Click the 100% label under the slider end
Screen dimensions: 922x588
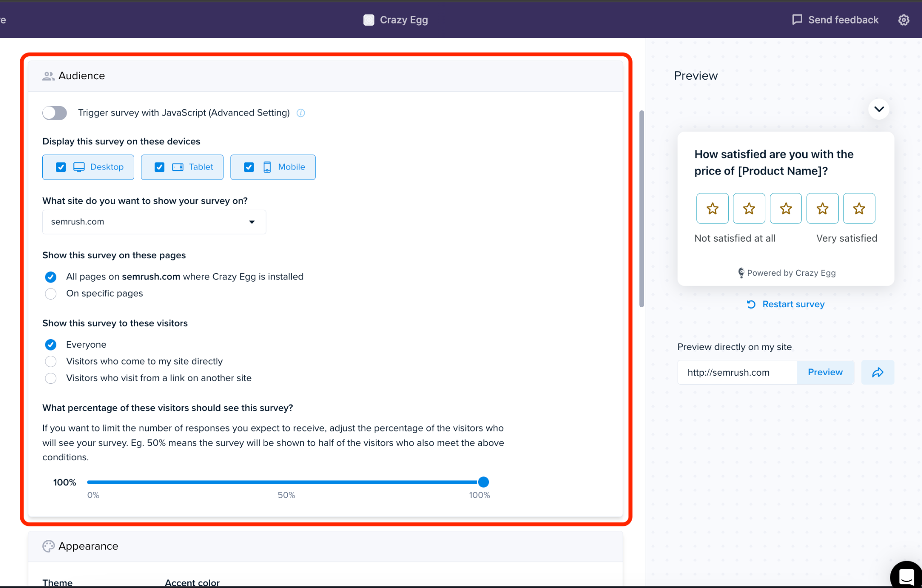(479, 495)
